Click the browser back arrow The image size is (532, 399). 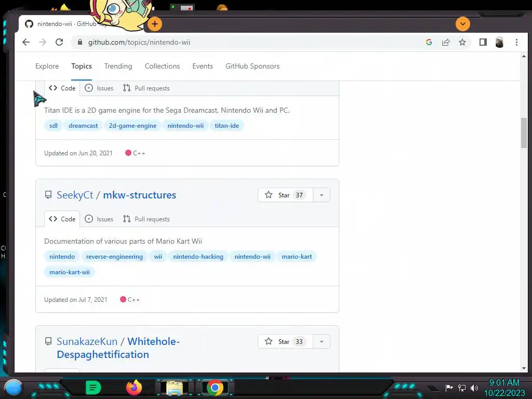coord(26,42)
